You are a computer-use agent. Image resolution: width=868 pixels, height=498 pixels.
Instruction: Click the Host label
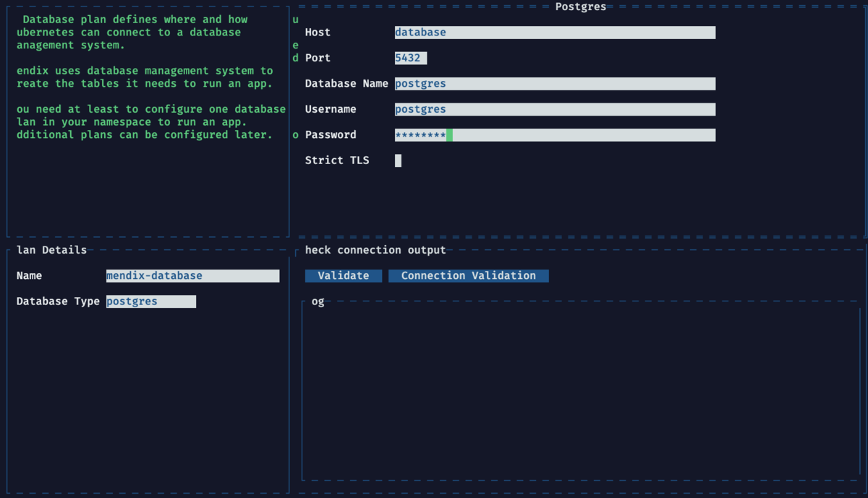tap(318, 33)
